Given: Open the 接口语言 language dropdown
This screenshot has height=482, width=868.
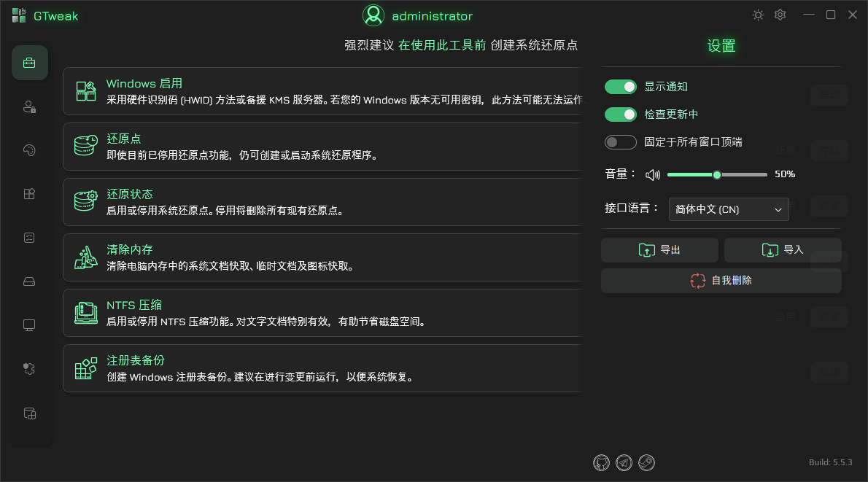Looking at the screenshot, I should point(729,209).
